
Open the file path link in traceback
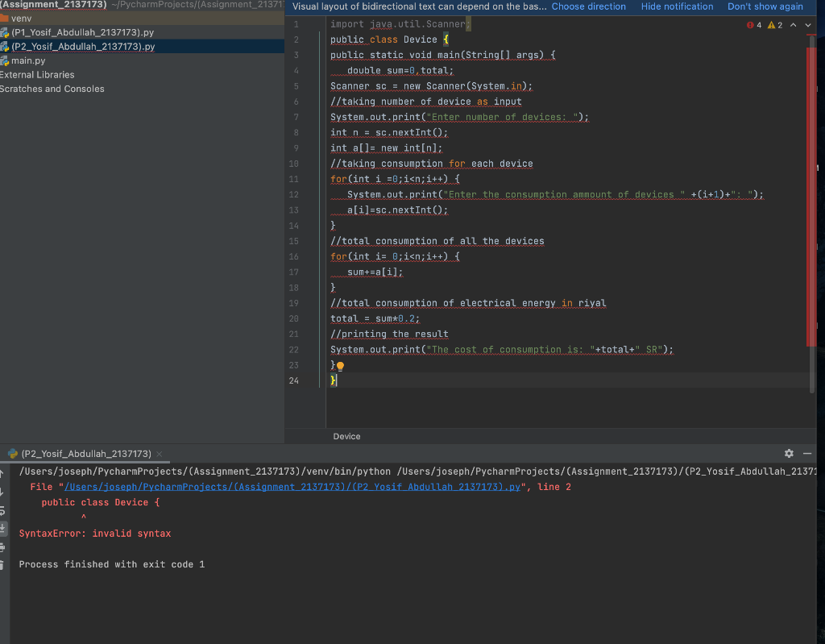[x=292, y=487]
